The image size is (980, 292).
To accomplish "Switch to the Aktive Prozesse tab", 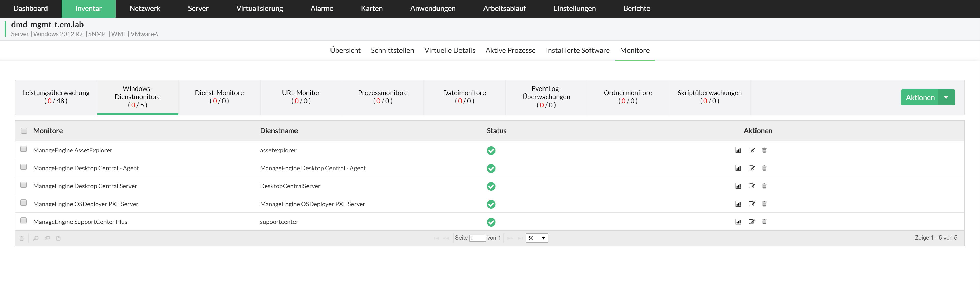I will pyautogui.click(x=510, y=50).
